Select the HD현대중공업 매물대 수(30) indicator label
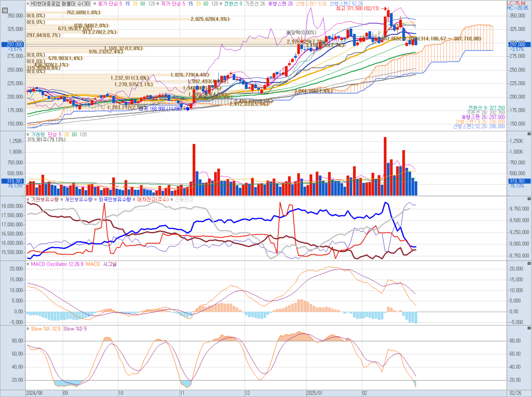The width and height of the screenshot is (532, 397). pos(61,4)
